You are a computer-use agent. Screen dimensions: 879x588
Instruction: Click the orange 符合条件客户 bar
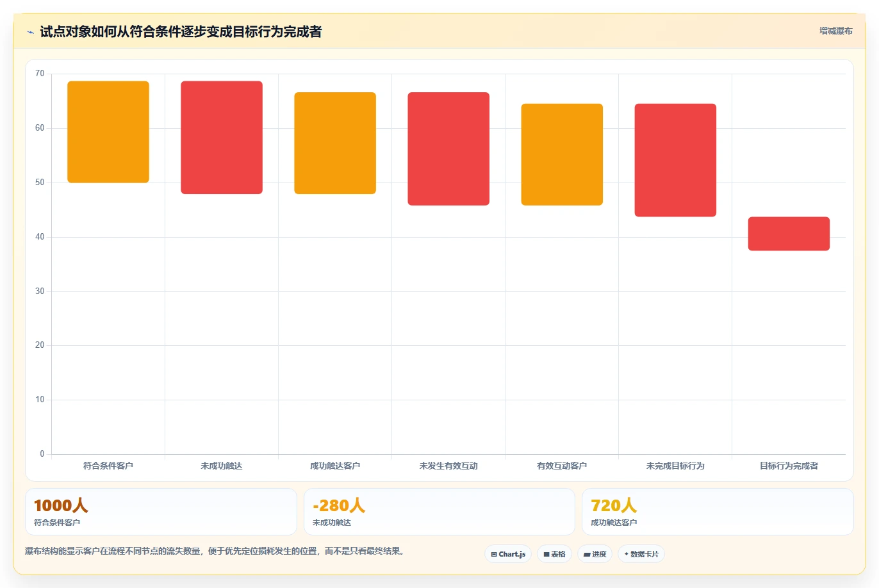point(108,132)
